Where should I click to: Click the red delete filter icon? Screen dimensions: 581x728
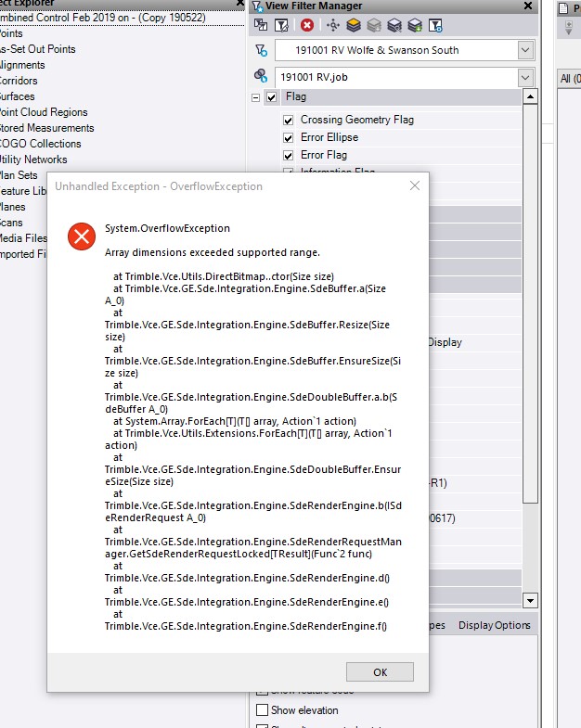tap(307, 25)
